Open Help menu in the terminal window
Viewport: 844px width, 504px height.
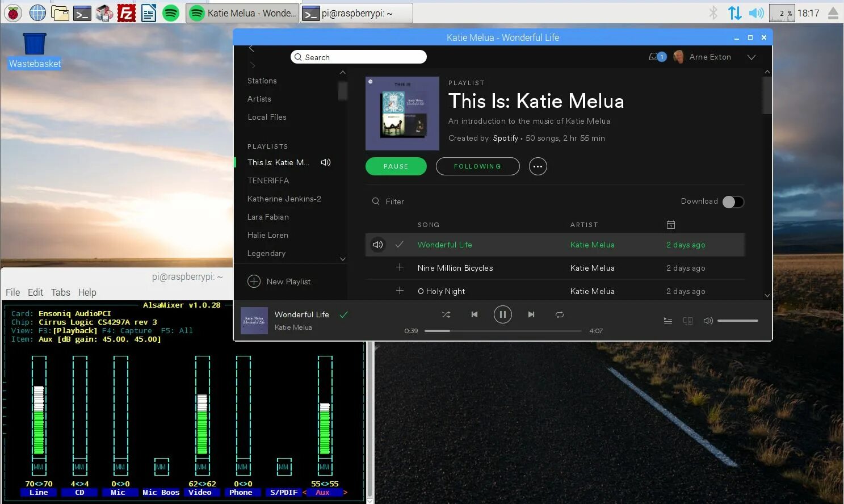87,292
